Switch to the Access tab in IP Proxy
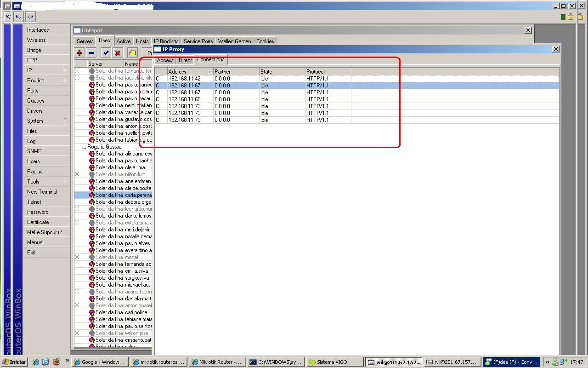 [x=165, y=60]
